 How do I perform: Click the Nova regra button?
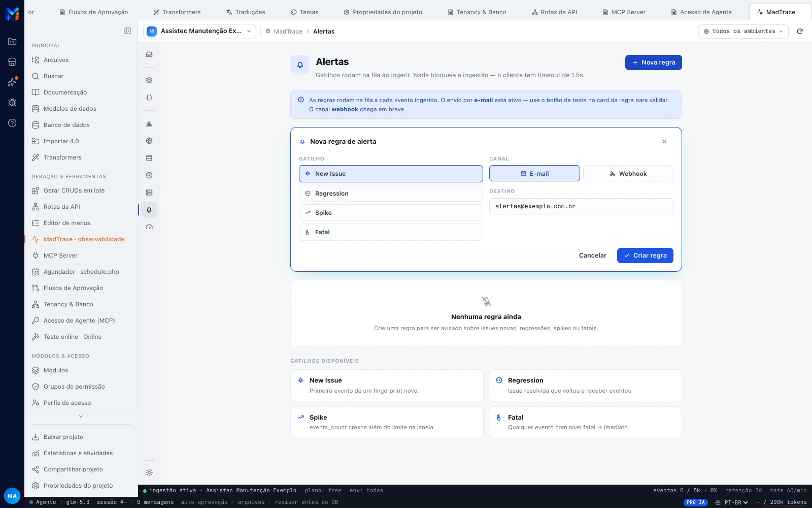pyautogui.click(x=654, y=62)
